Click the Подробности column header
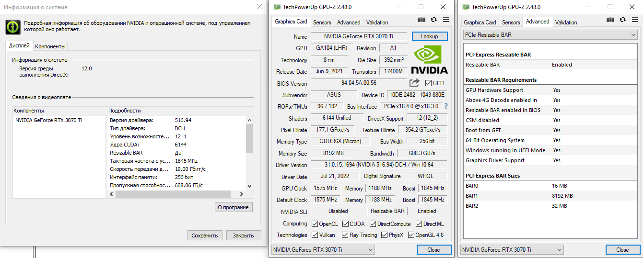 point(180,111)
